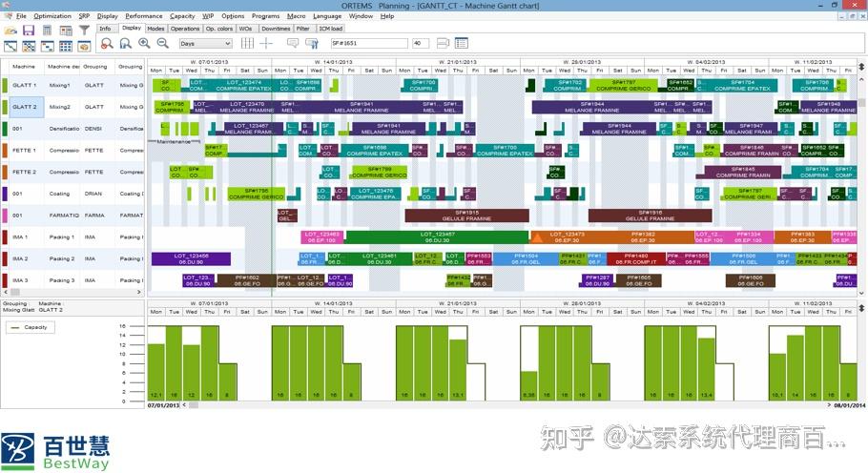868x473 pixels.
Task: Open the SRP menu
Action: pos(84,16)
